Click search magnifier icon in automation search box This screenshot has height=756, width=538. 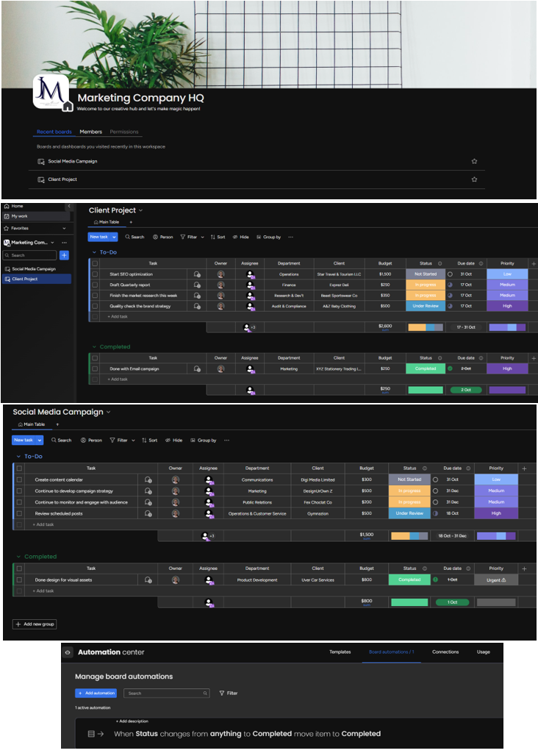click(205, 693)
